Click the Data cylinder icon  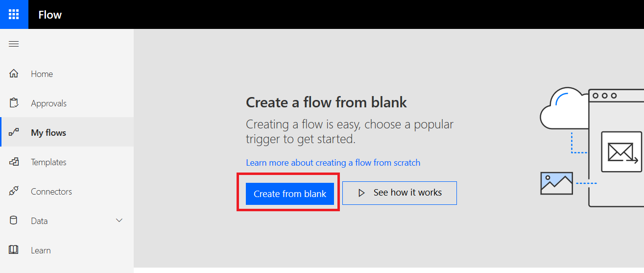pyautogui.click(x=14, y=221)
